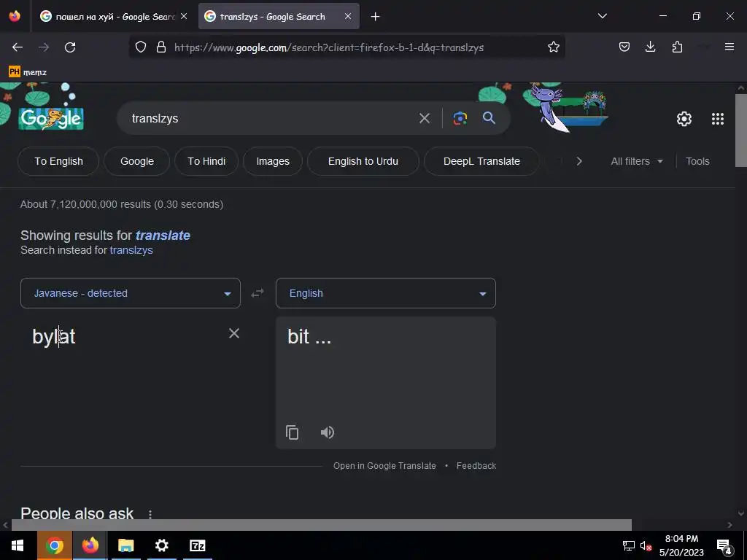Select the DeepL Translate chip

pyautogui.click(x=481, y=161)
